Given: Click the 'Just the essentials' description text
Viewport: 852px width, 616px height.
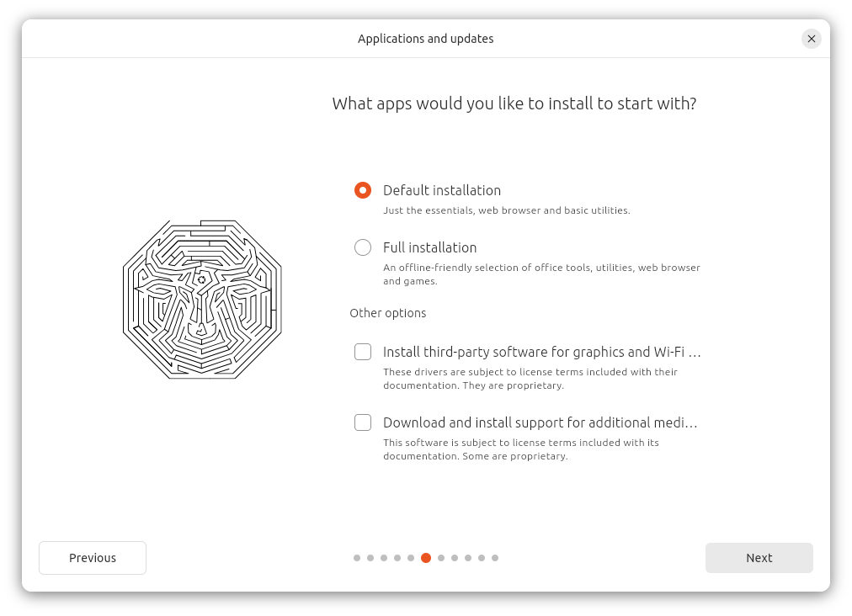Looking at the screenshot, I should pos(506,210).
